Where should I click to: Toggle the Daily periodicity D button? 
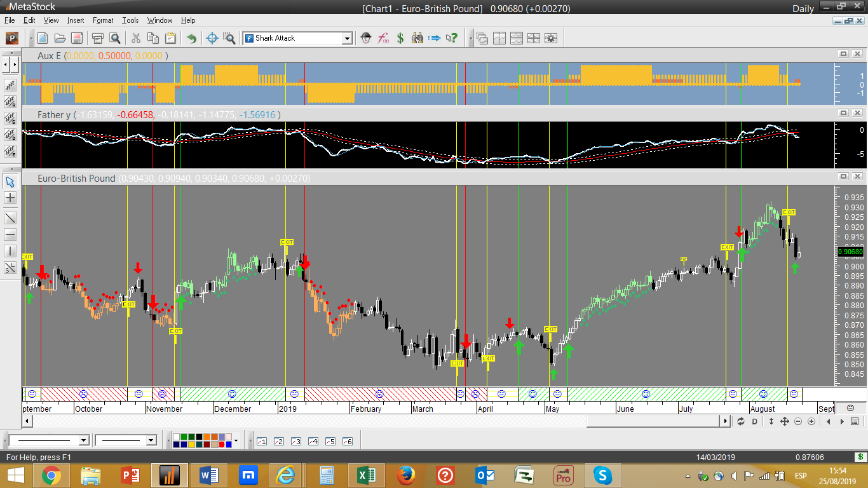(755, 421)
